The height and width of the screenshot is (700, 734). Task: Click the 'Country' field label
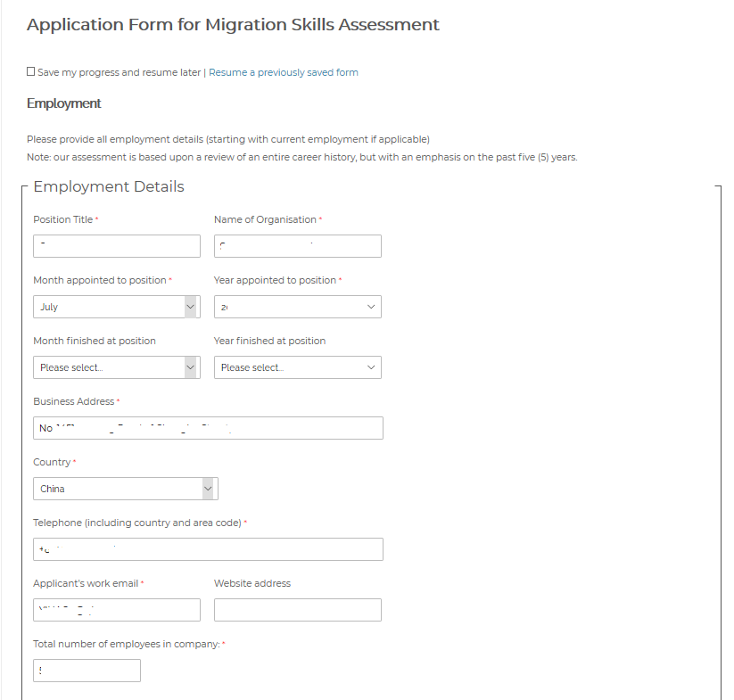click(52, 462)
